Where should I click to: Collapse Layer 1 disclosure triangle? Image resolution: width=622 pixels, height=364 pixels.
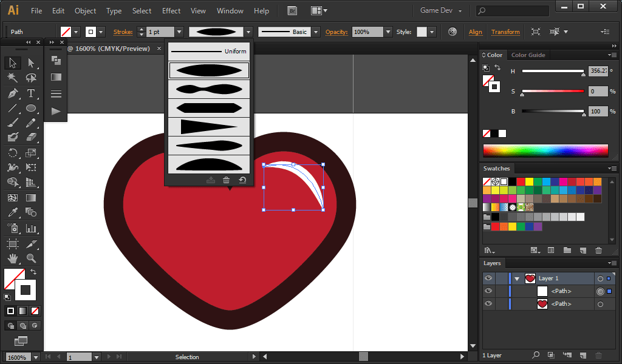517,278
